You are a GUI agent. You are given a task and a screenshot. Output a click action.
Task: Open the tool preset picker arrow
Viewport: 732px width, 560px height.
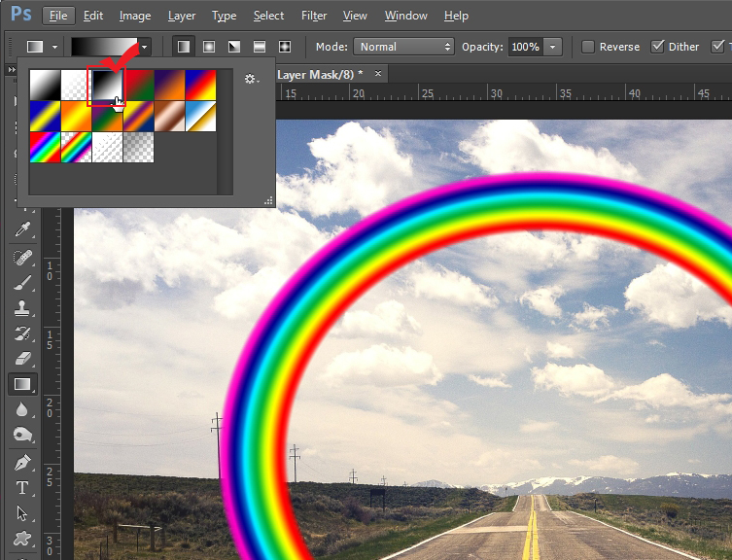(55, 48)
